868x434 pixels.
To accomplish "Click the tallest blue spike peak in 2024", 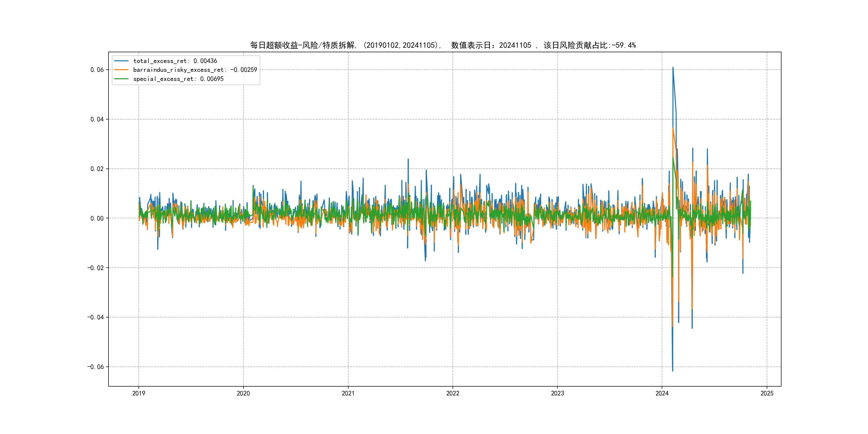I will click(x=673, y=68).
